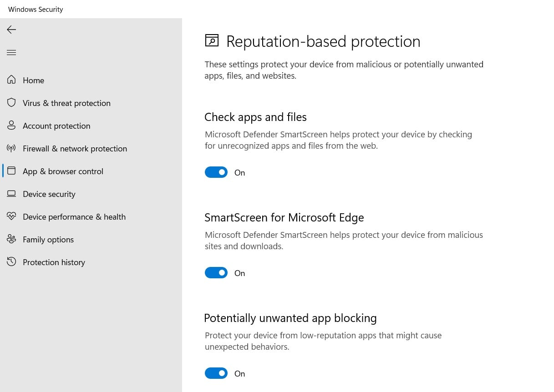
Task: Click the Device security laptop icon
Action: [11, 194]
